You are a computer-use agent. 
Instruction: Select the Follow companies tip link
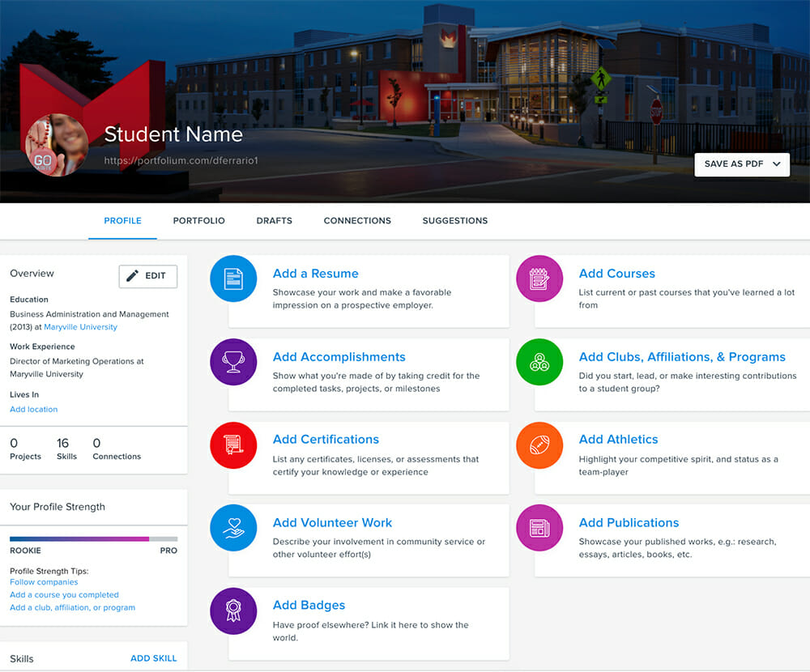(44, 582)
